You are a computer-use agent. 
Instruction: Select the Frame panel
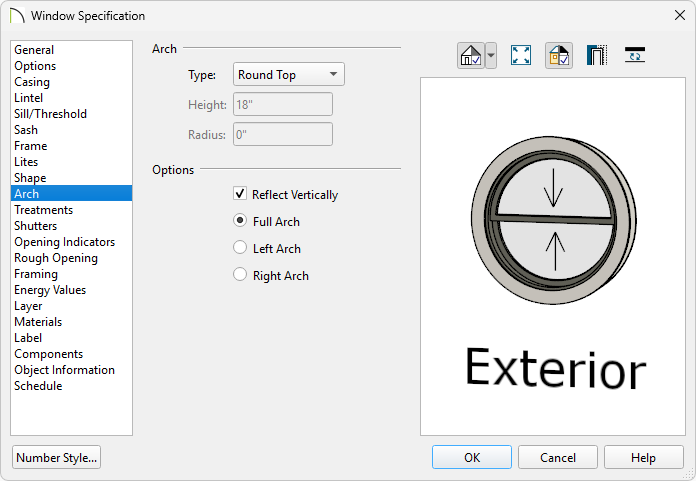tap(71, 146)
